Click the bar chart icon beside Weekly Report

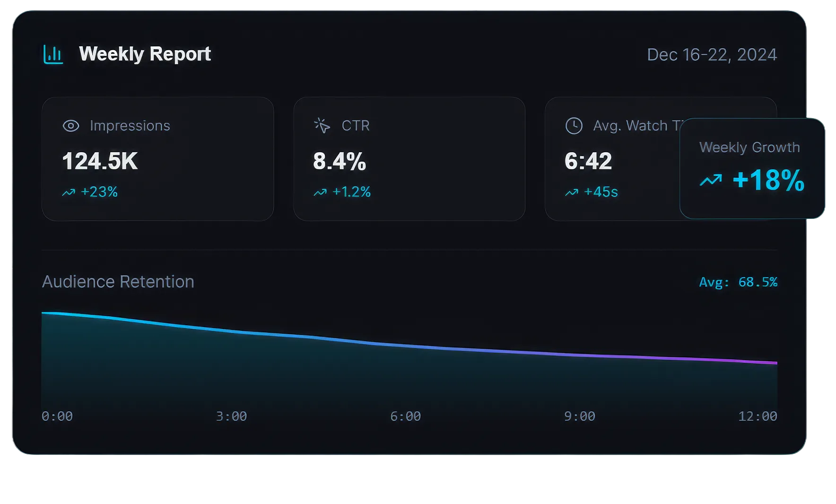click(53, 54)
